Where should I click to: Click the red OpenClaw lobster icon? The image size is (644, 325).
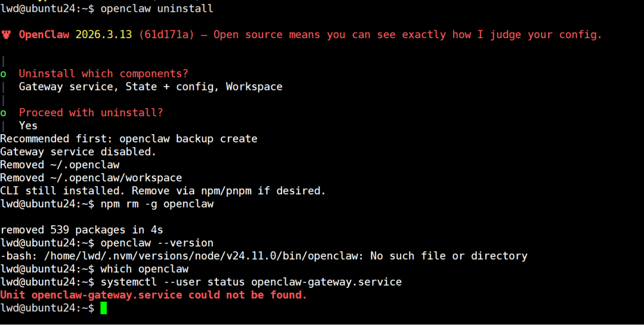6,35
